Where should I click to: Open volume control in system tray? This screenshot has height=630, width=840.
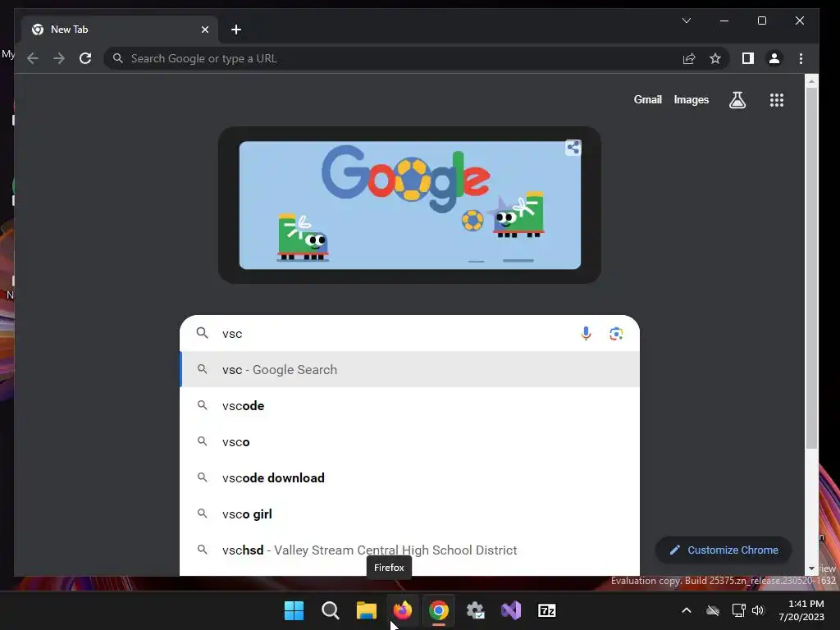tap(758, 610)
